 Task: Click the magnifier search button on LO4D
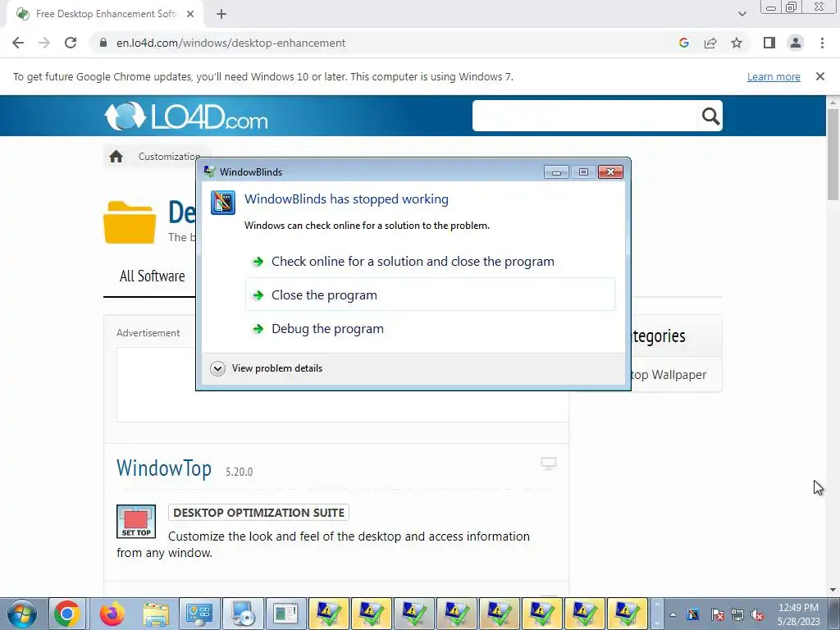710,116
